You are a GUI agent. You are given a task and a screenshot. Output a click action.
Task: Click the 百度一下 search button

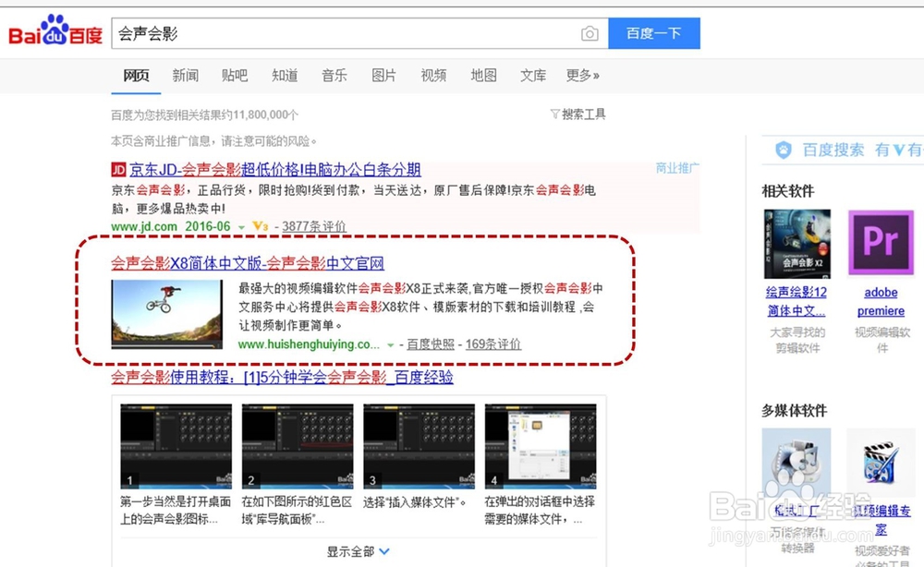pyautogui.click(x=654, y=33)
